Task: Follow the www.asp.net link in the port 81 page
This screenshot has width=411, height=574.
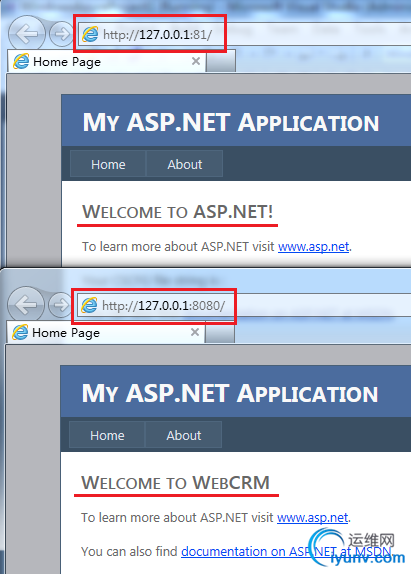Action: coord(313,247)
